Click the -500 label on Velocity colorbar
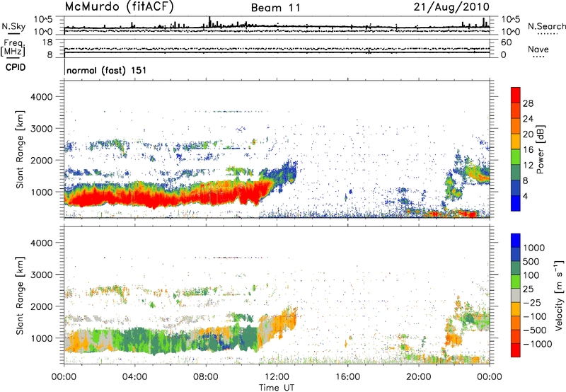 [536, 330]
